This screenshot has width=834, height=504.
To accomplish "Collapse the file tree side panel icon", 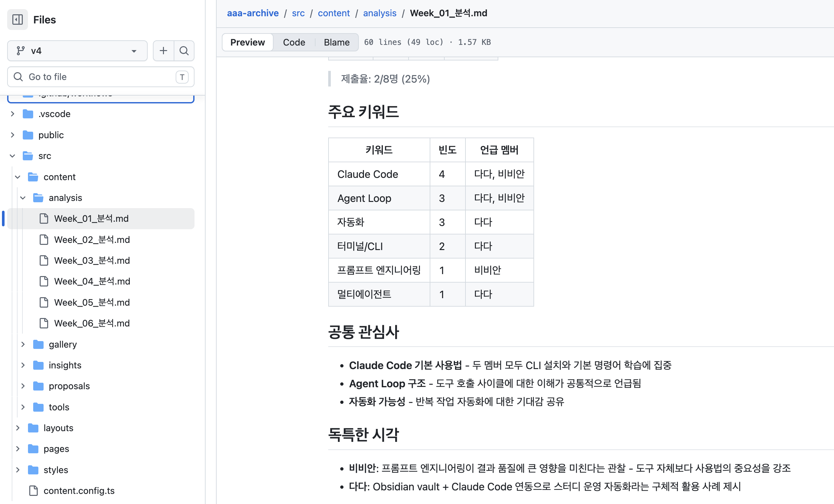I will click(x=18, y=20).
